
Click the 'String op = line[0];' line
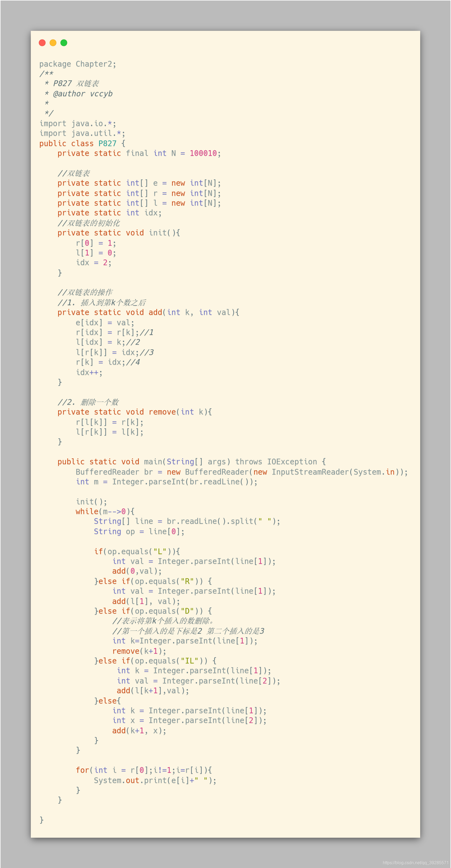point(139,531)
